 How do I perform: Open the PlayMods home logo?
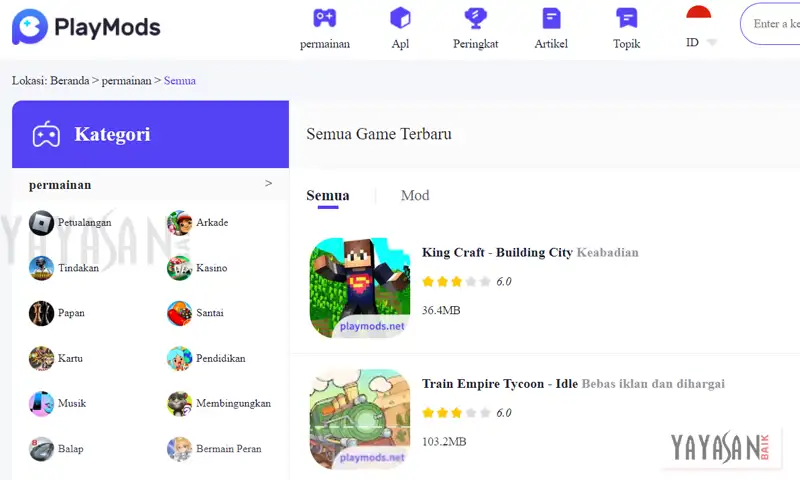pos(86,27)
